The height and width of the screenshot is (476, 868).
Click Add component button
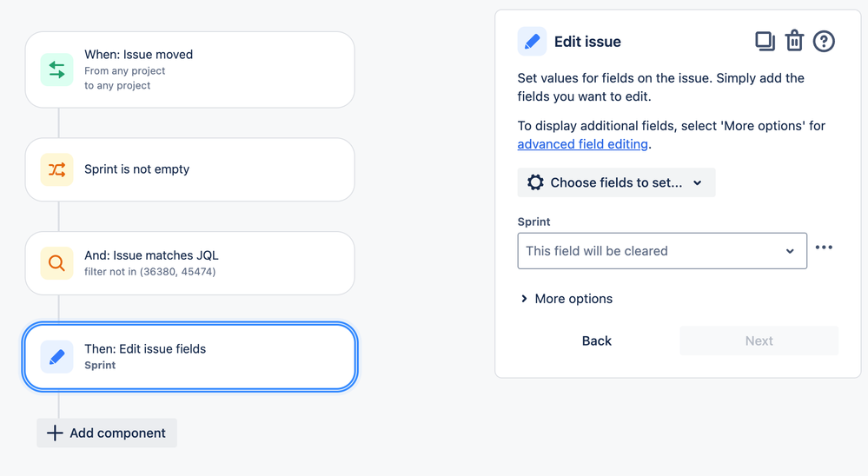(107, 433)
